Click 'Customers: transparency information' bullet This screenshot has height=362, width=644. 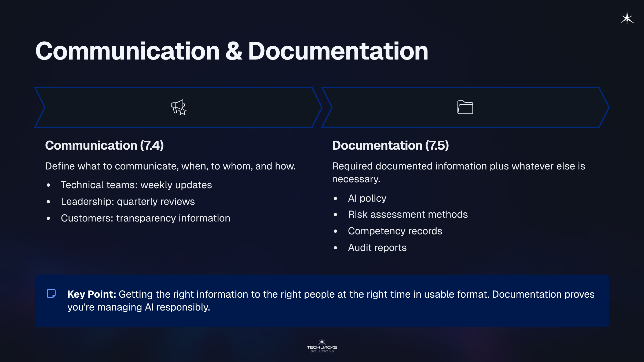point(145,218)
